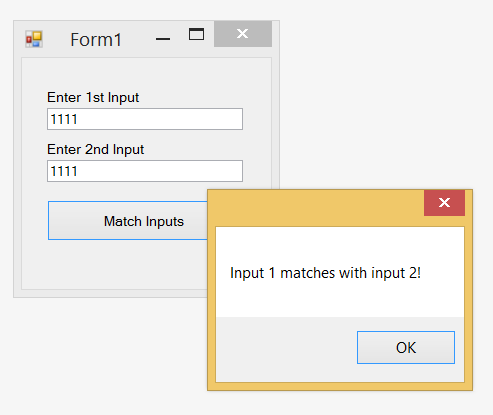The width and height of the screenshot is (493, 415).
Task: Click blank space right of 1111 in second field
Action: [x=160, y=171]
